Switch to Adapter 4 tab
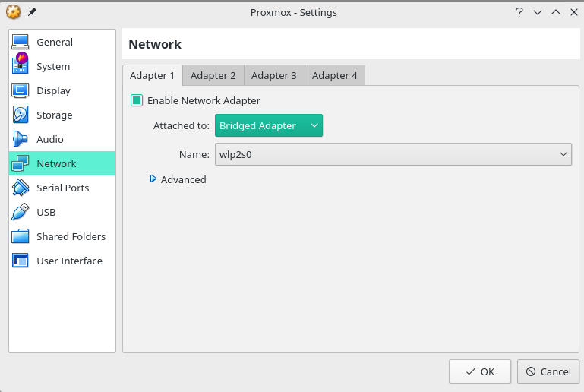584x392 pixels. click(334, 76)
